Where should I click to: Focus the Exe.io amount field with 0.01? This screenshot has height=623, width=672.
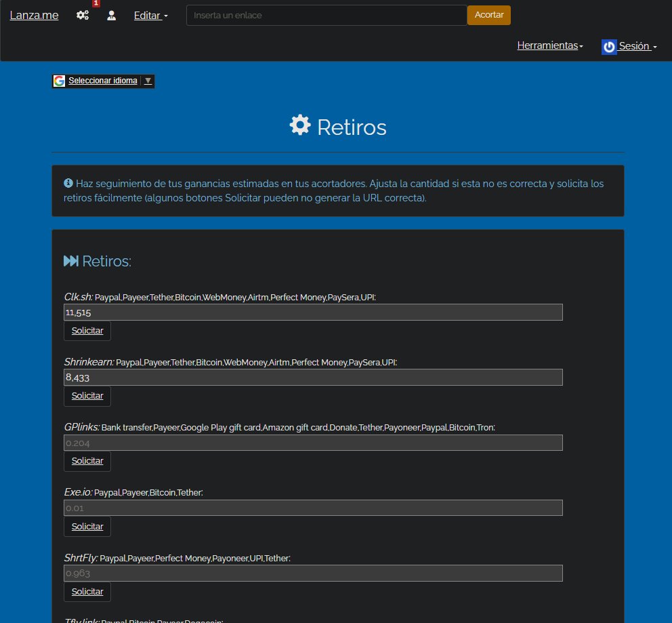coord(313,508)
